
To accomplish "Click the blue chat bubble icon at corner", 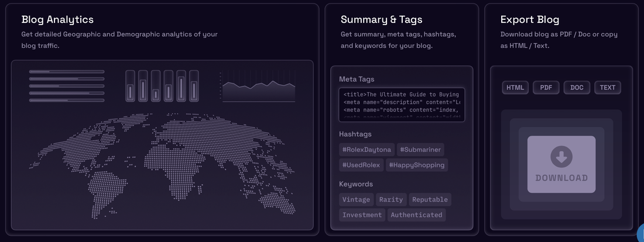I will (x=640, y=234).
